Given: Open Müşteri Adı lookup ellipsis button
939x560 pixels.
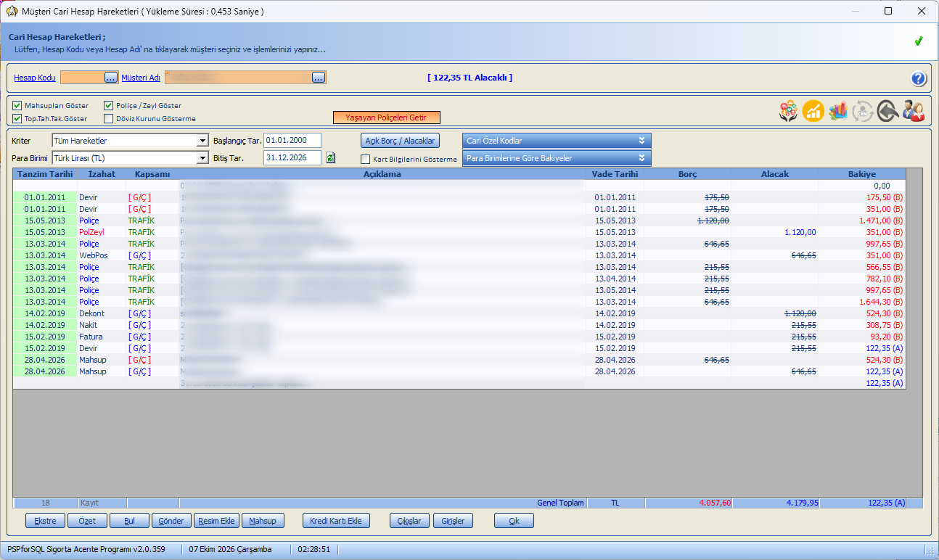Looking at the screenshot, I should coord(319,78).
